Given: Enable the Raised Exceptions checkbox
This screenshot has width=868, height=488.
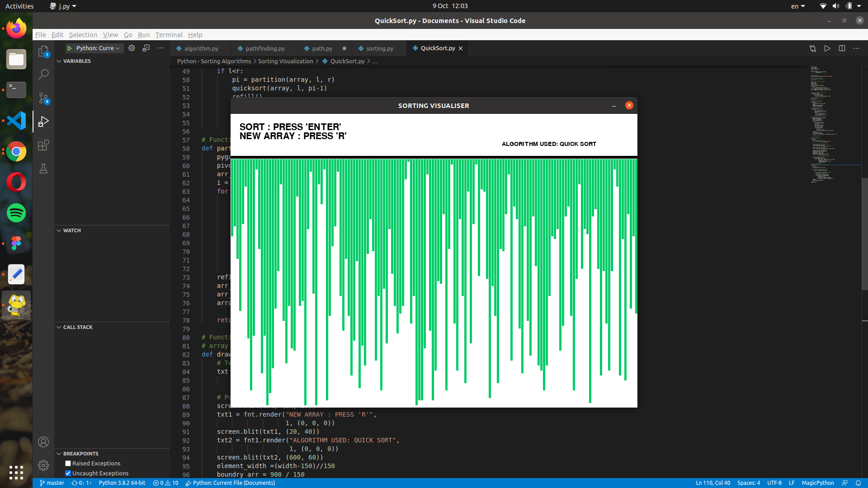Looking at the screenshot, I should point(68,464).
